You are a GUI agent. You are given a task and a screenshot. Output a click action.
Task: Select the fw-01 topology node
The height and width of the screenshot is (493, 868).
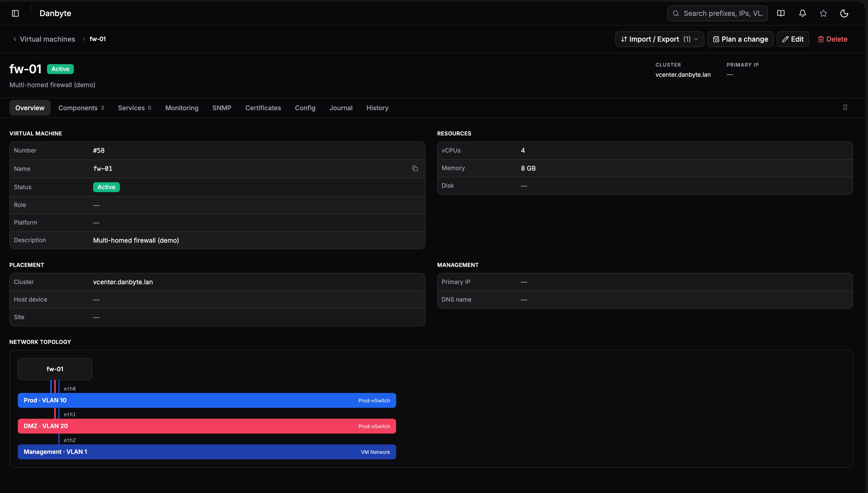[55, 369]
